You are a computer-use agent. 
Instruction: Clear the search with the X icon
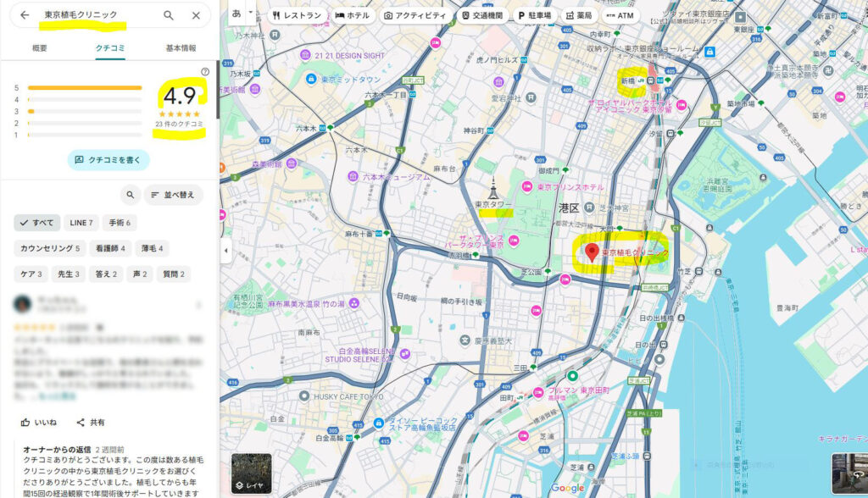click(x=196, y=15)
